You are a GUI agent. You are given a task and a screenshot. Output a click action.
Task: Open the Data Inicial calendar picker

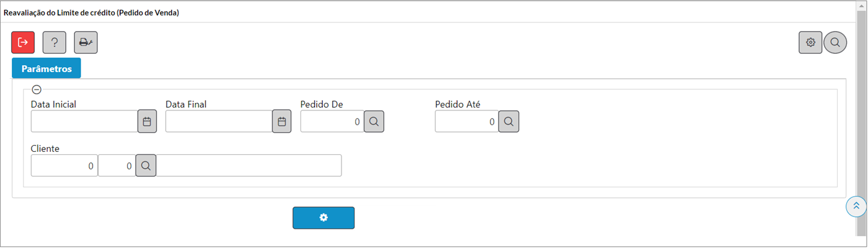pos(147,122)
